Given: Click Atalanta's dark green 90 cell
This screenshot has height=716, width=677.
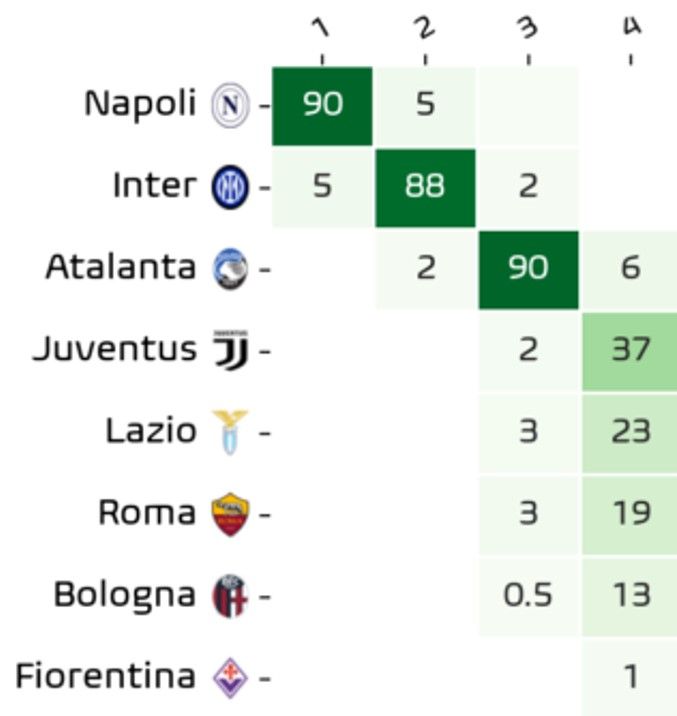Looking at the screenshot, I should point(528,269).
